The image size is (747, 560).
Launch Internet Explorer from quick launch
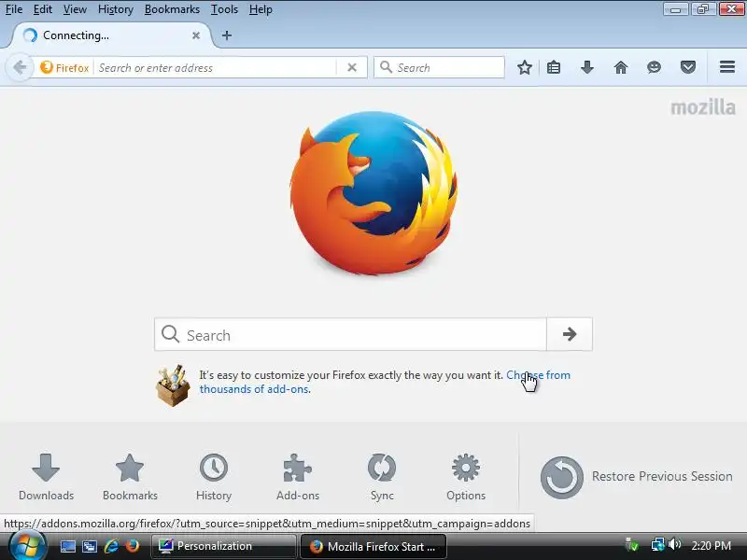pyautogui.click(x=111, y=546)
